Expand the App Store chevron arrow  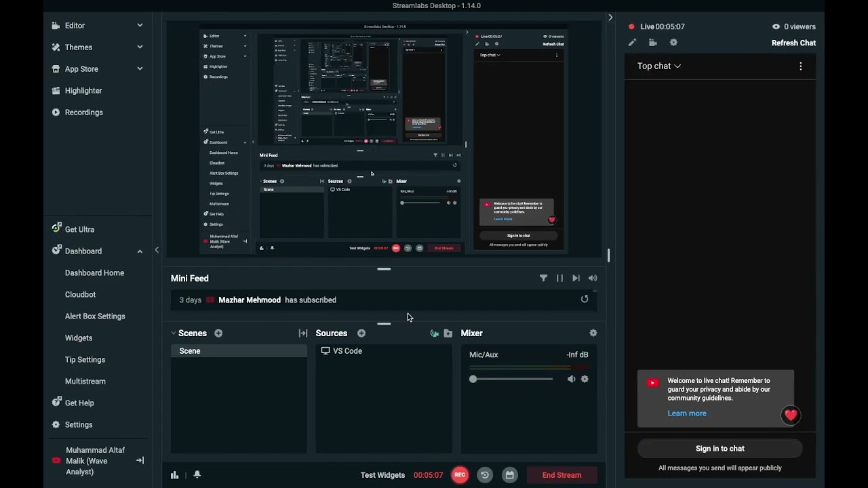click(x=140, y=69)
